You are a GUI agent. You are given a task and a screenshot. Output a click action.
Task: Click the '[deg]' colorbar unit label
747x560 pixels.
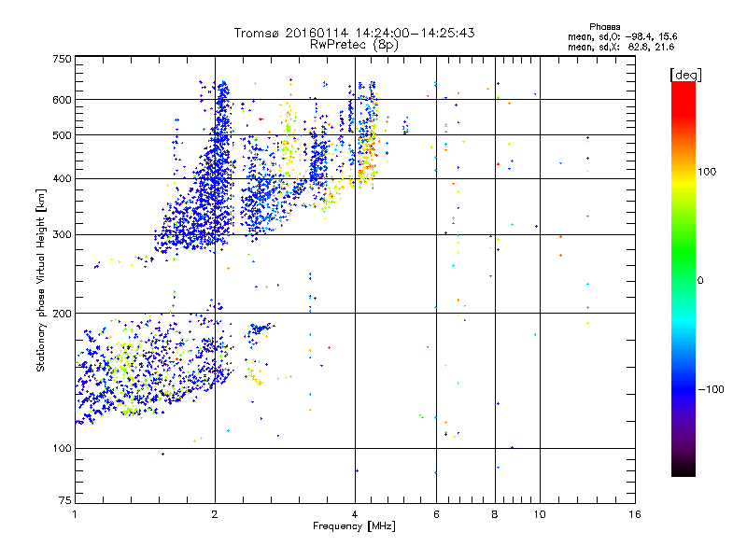click(x=685, y=75)
